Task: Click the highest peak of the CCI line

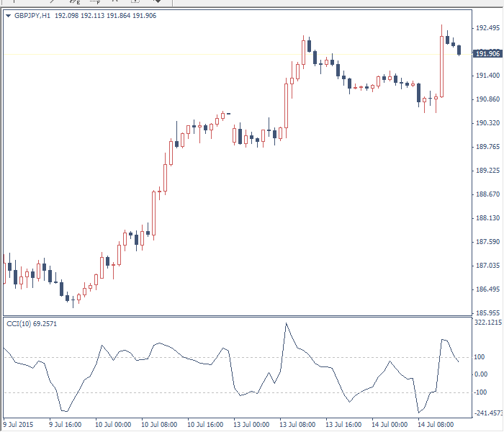Action: point(286,323)
